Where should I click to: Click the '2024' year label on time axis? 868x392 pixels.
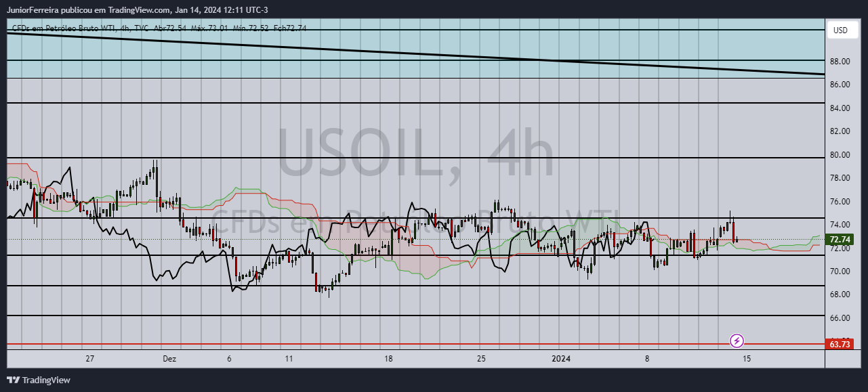(x=561, y=359)
